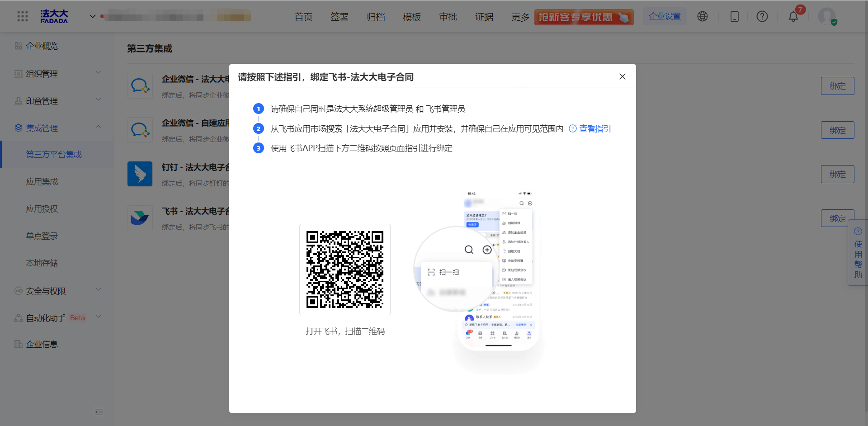
Task: Expand 安全与权限 sidebar section
Action: [57, 291]
